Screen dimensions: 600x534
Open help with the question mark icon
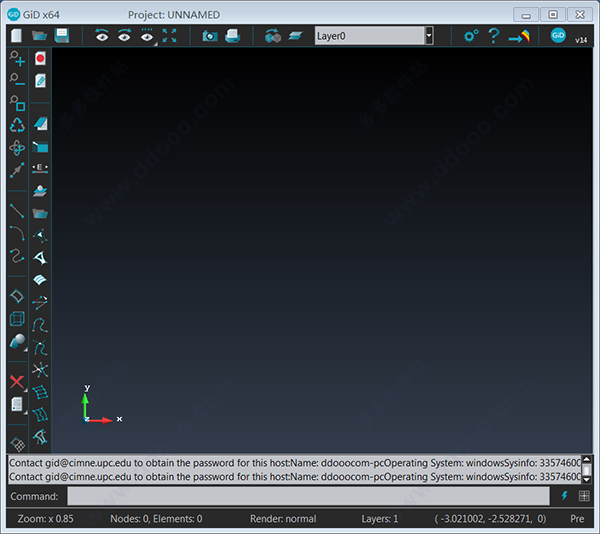(x=494, y=36)
